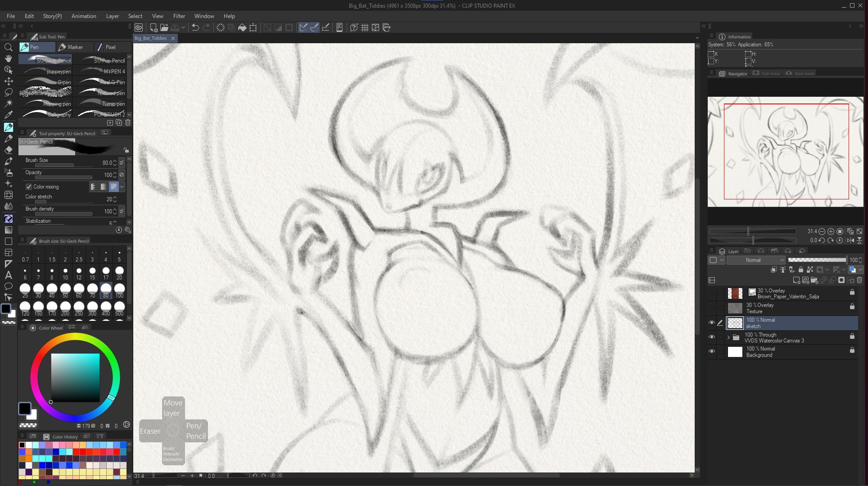The height and width of the screenshot is (486, 868).
Task: Click the New raster layer icon
Action: [796, 280]
